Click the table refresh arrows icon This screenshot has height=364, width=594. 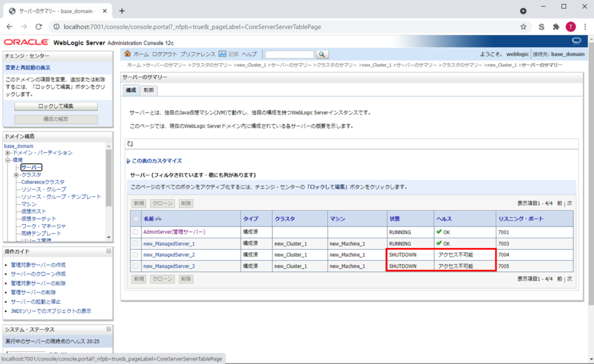[130, 144]
